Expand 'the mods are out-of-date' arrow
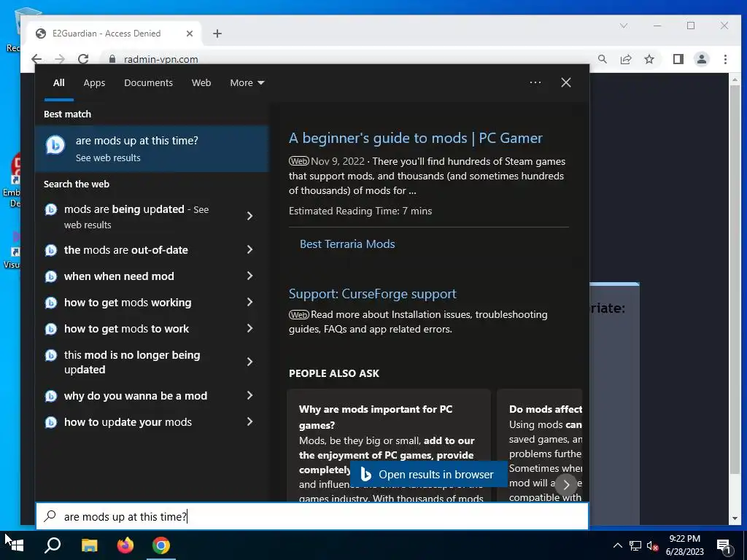This screenshot has height=560, width=747. 249,249
